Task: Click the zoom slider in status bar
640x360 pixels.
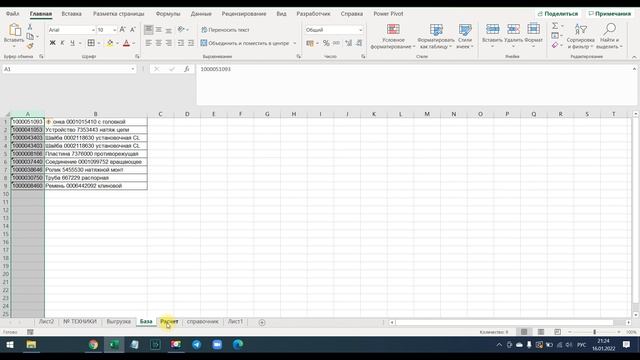Action: point(594,332)
